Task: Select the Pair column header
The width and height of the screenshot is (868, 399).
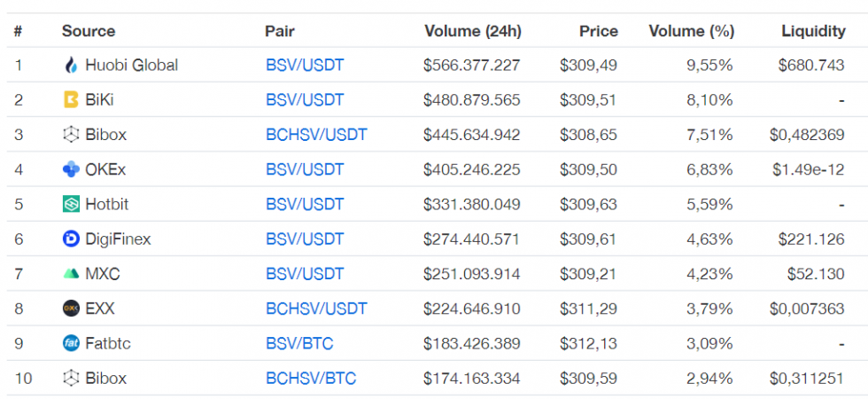Action: (x=280, y=31)
